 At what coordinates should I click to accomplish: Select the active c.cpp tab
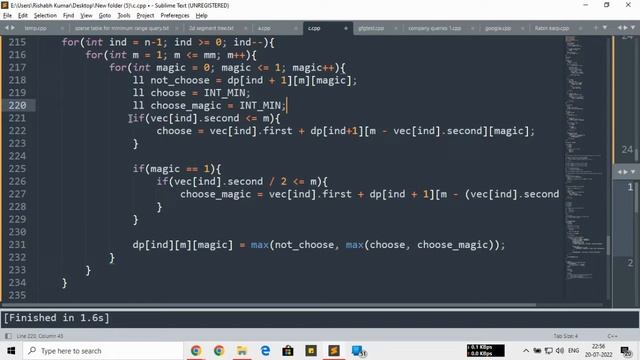pyautogui.click(x=314, y=28)
